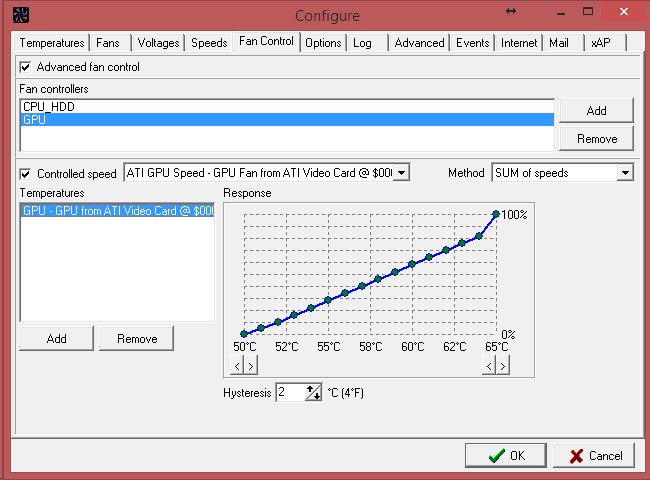
Task: Disable the Controlled speed checkbox
Action: (26, 173)
